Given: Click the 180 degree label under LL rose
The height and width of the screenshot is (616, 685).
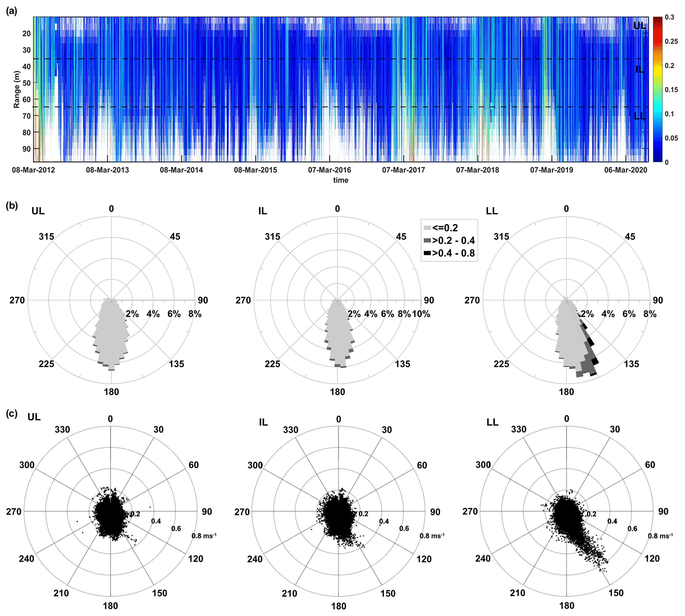Looking at the screenshot, I should pos(566,392).
